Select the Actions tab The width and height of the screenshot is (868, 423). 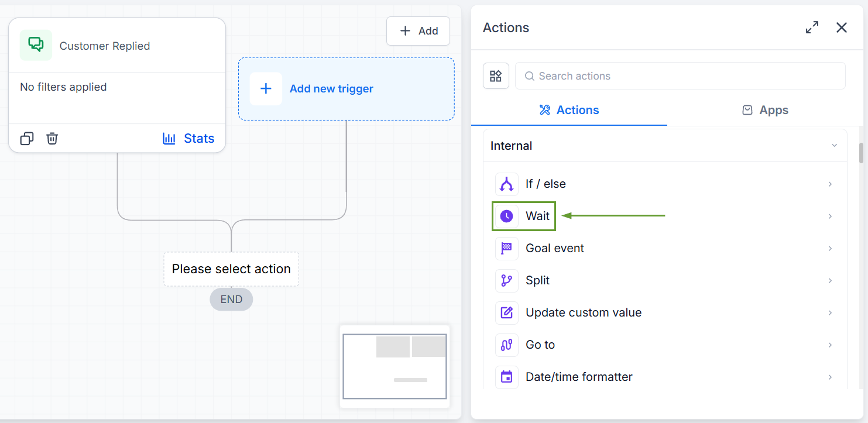pyautogui.click(x=569, y=110)
